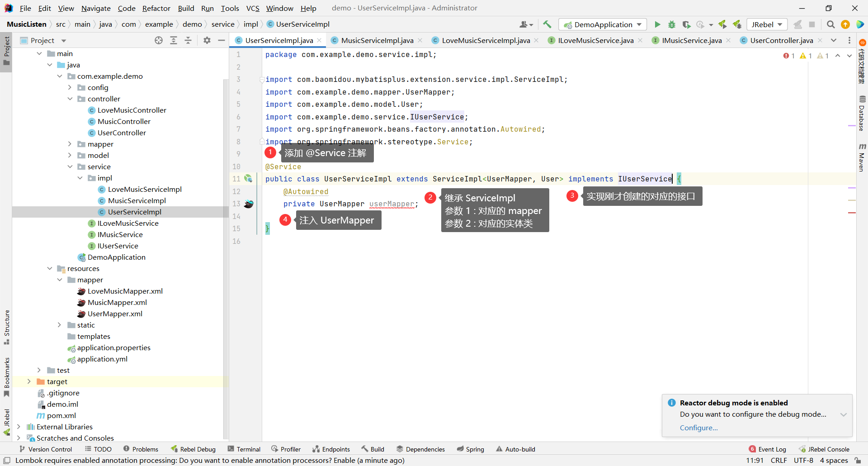Toggle the Bookmarks side panel
Screen dimensions: 868x466
click(6, 376)
